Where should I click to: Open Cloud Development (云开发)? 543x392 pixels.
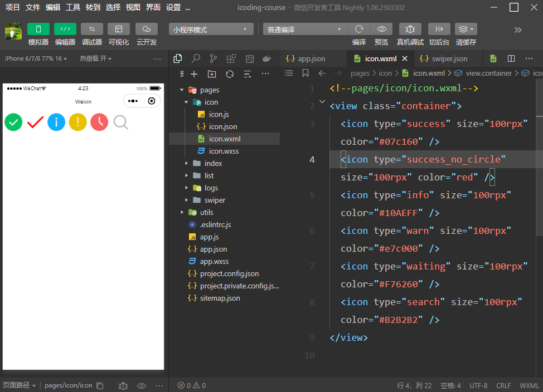(147, 29)
